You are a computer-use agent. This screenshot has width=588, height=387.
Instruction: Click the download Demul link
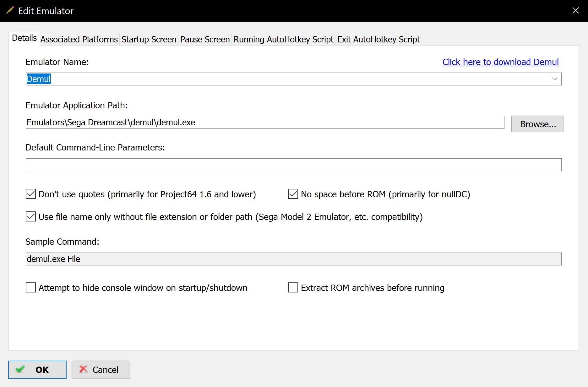click(500, 62)
